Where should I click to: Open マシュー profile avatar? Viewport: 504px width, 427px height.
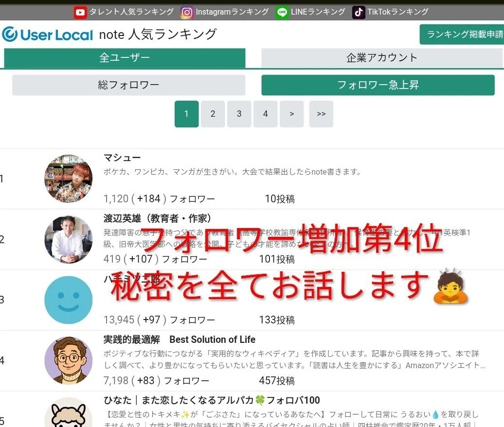pyautogui.click(x=69, y=178)
